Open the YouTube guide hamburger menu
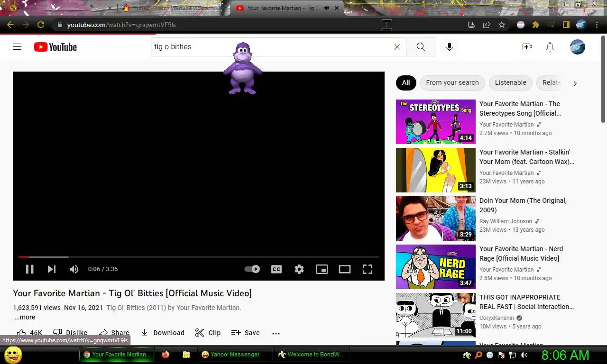 pyautogui.click(x=17, y=47)
